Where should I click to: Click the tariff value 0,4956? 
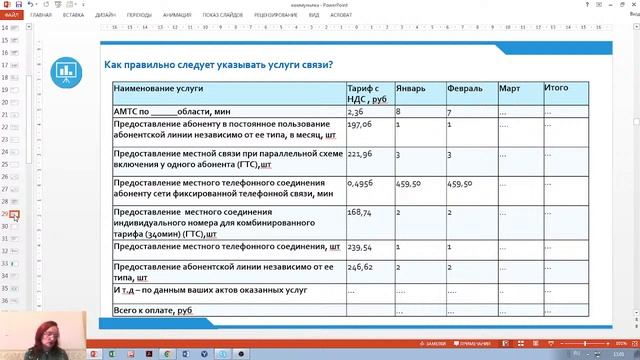pyautogui.click(x=360, y=184)
